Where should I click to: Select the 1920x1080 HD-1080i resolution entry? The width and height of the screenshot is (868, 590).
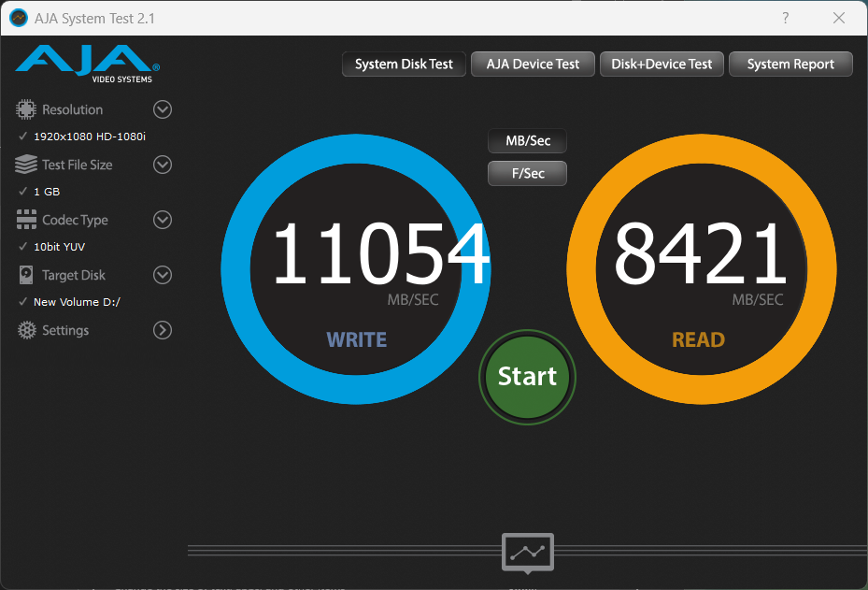[90, 137]
